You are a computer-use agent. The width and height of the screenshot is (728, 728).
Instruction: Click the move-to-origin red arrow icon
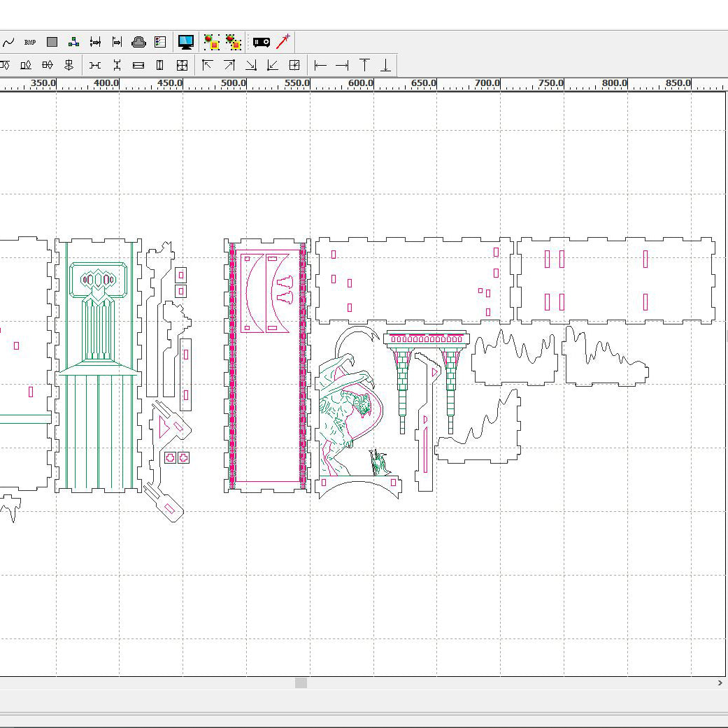coord(283,41)
